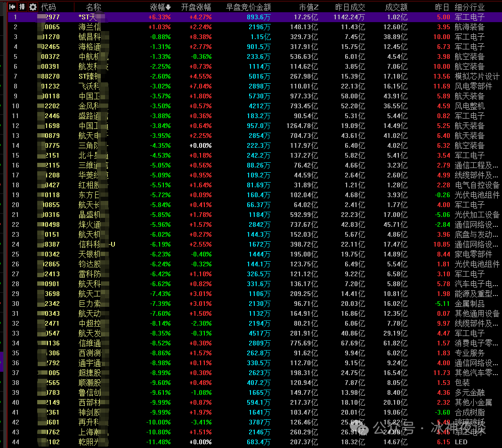Screen dimensions: 502x448
Task: Select stock 海兰信 in row 2
Action: pos(89,27)
